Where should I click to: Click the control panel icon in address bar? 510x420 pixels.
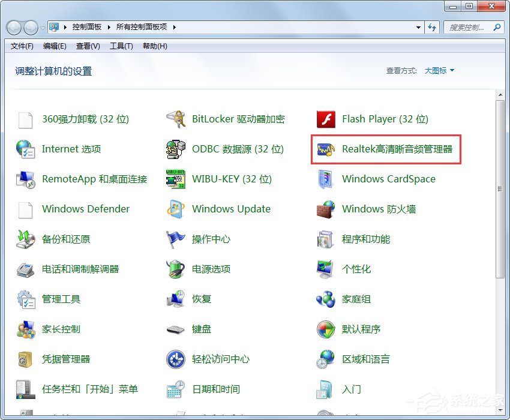point(54,27)
